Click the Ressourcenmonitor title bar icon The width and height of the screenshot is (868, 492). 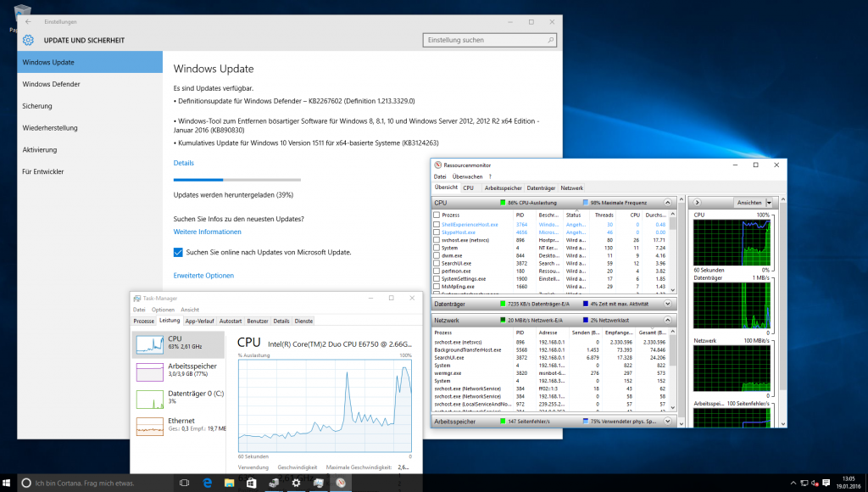[x=438, y=165]
